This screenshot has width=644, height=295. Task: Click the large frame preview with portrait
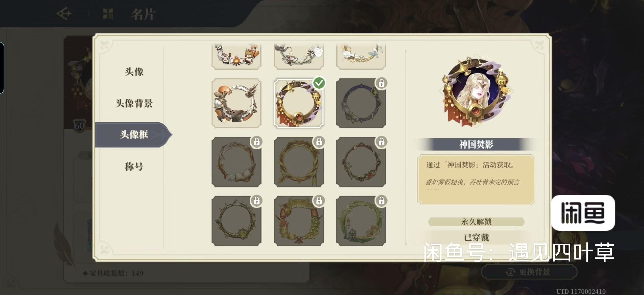[476, 93]
